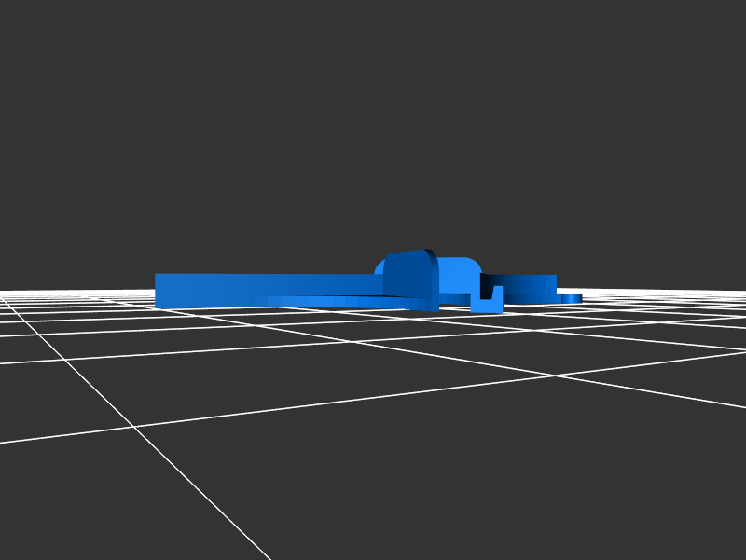Click the thin lower plate beneath the long bar
The height and width of the screenshot is (560, 746).
coord(336,301)
